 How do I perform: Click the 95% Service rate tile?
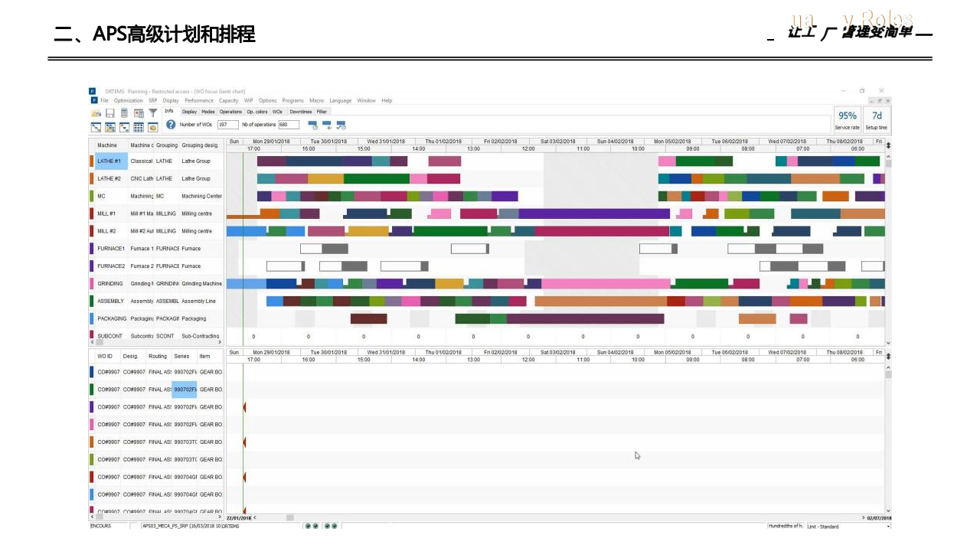[847, 119]
